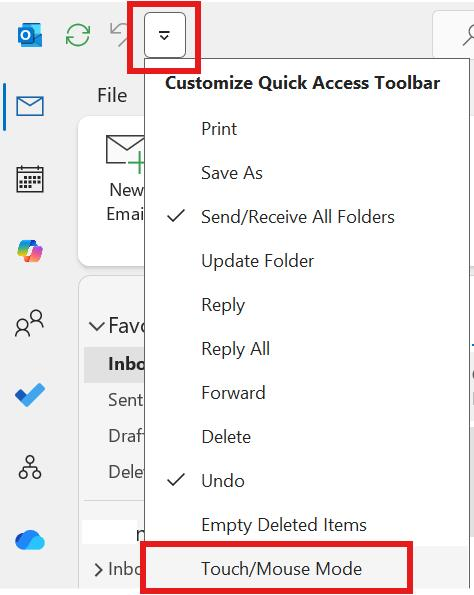Viewport: 474px width, 595px height.
Task: Open the To Do checkmark icon
Action: click(30, 395)
